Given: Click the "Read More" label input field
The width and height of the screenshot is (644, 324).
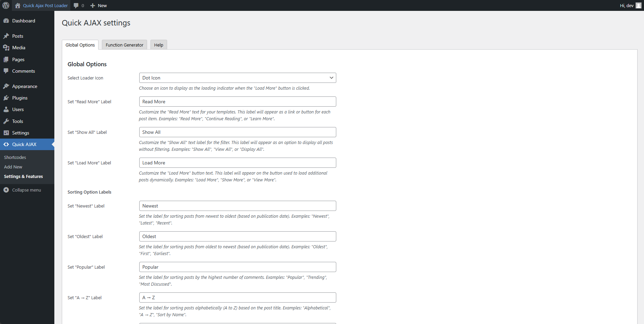Looking at the screenshot, I should [237, 102].
